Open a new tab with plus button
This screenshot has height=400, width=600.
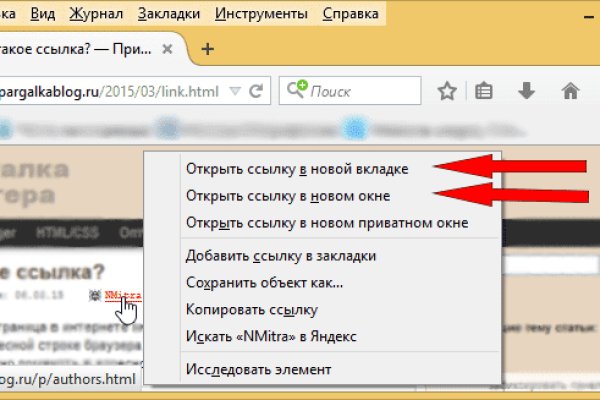pos(208,48)
